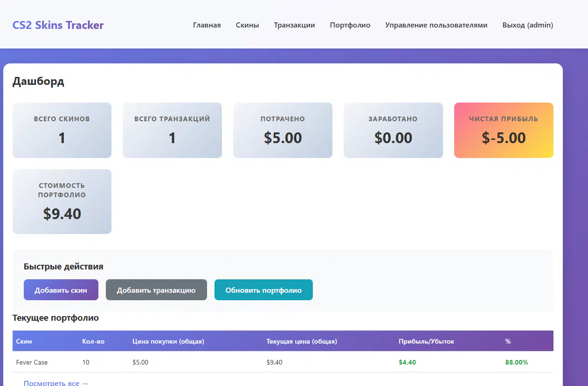Click the Прибыль/Убыток column header
Image resolution: width=588 pixels, height=386 pixels.
coord(426,341)
